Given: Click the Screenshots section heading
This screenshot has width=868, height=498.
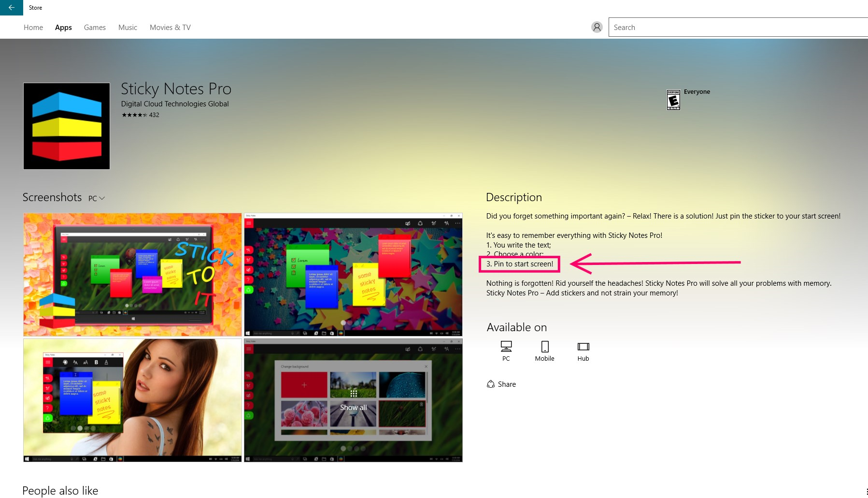Looking at the screenshot, I should pos(52,197).
